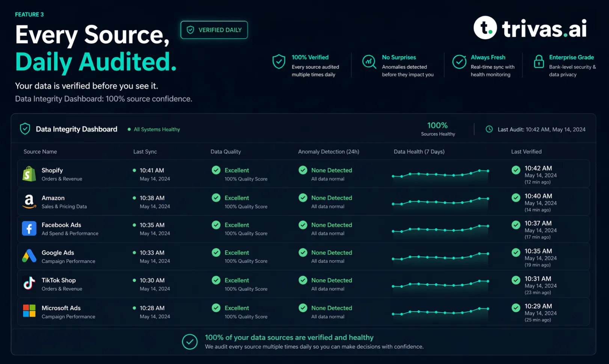Click the Last Audit timestamp text
The height and width of the screenshot is (364, 609).
pos(541,129)
